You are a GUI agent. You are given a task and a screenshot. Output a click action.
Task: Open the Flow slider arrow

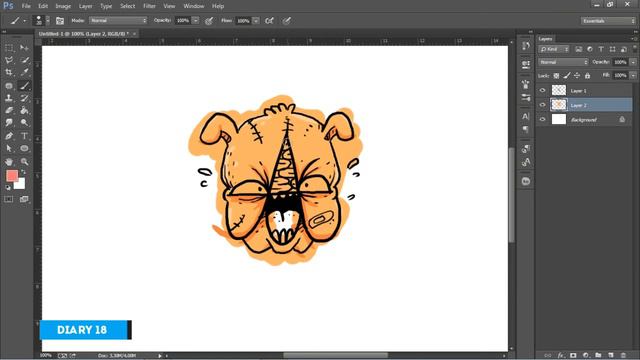pyautogui.click(x=256, y=20)
